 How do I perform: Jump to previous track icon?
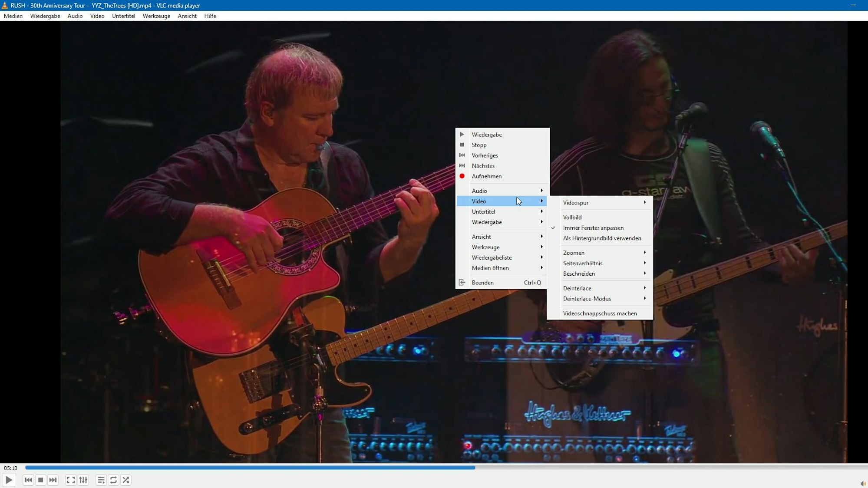point(28,480)
